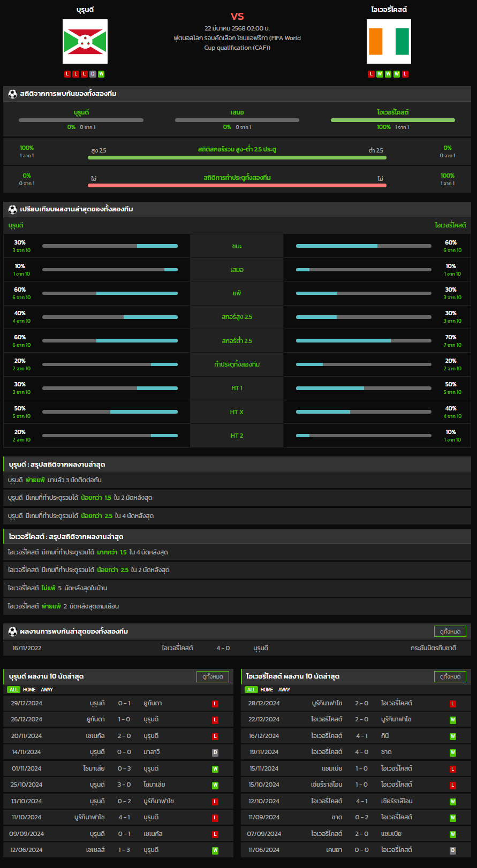Click the W result badge for 25/10/2024 match
477x868 pixels.
click(x=215, y=785)
